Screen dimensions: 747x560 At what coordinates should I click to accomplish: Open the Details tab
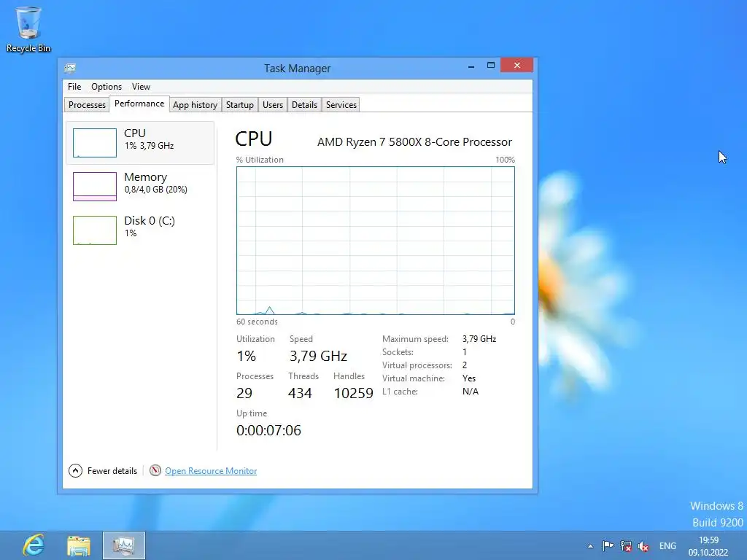coord(304,105)
